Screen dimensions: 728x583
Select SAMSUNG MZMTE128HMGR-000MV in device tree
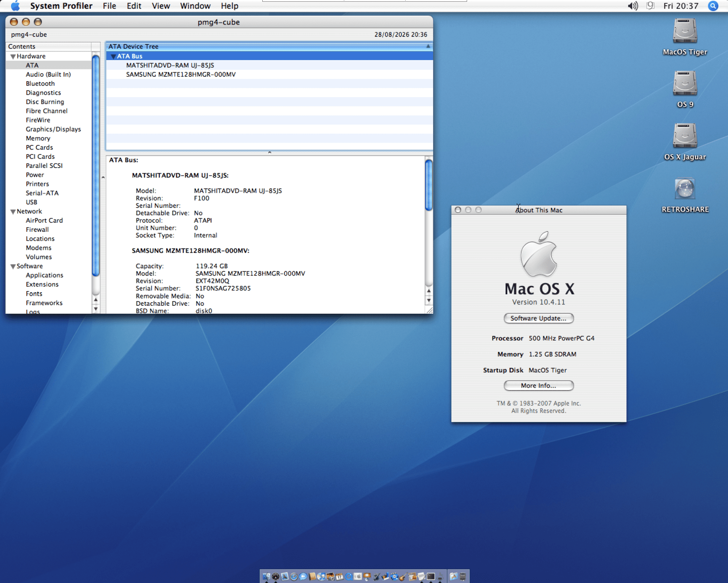[x=181, y=74]
